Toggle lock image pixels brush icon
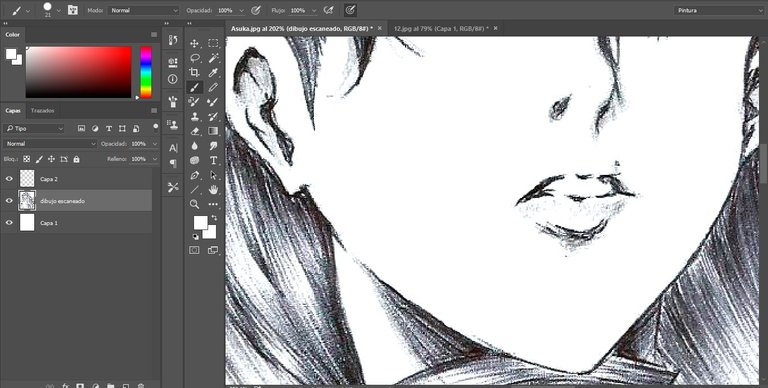The height and width of the screenshot is (388, 768). coord(39,159)
